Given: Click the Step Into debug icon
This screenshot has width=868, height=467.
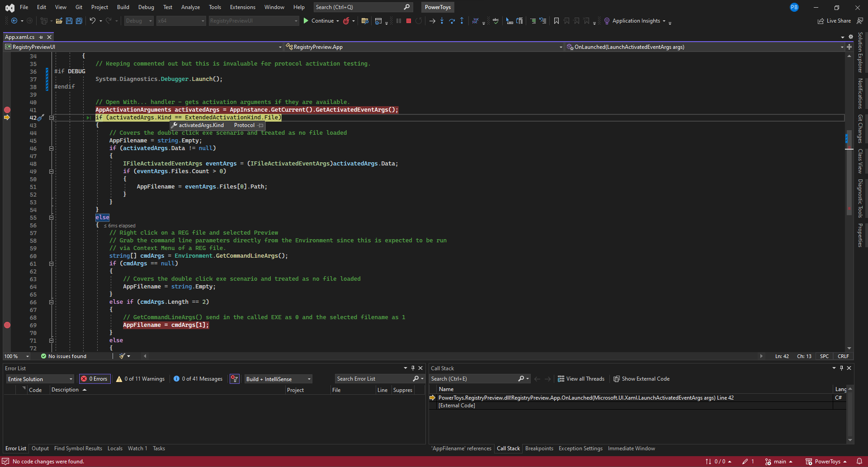Looking at the screenshot, I should point(442,21).
